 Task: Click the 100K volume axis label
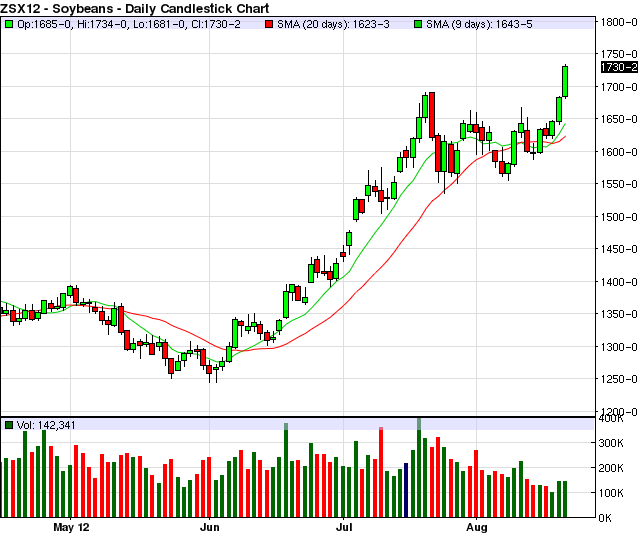611,493
